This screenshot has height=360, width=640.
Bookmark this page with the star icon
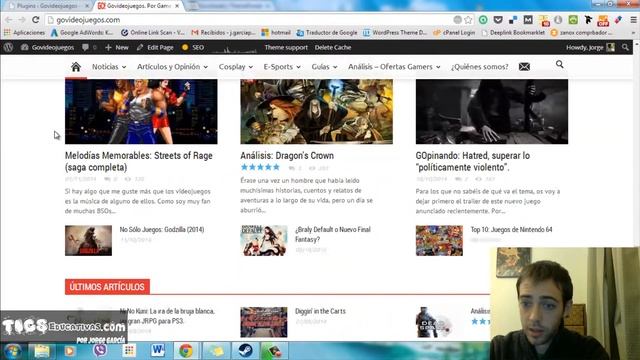pos(468,20)
